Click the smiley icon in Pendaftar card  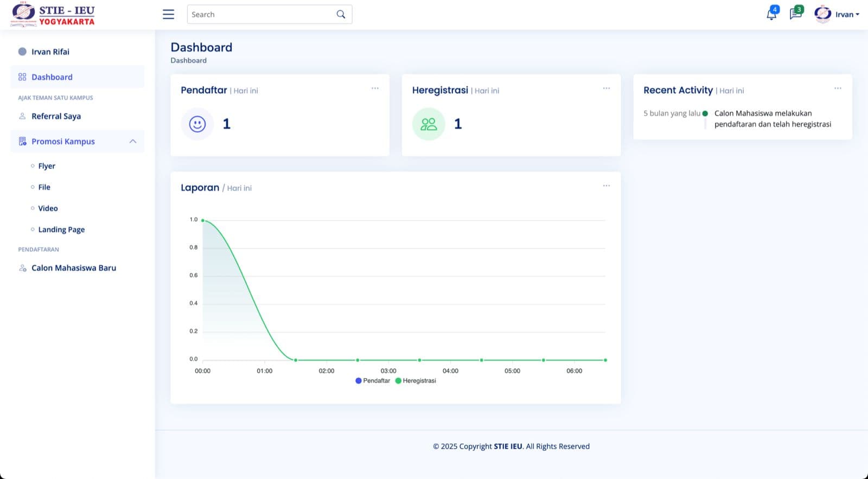pyautogui.click(x=197, y=124)
